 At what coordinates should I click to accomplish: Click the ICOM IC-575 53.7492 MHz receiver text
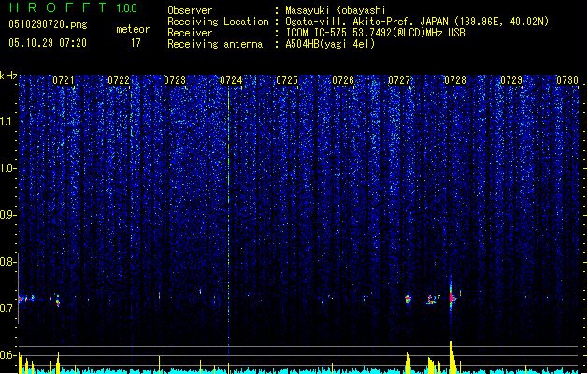coord(375,33)
